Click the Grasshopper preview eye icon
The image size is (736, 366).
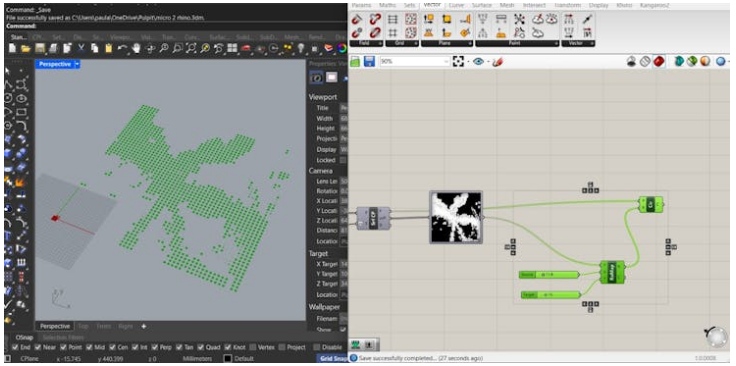[x=478, y=61]
